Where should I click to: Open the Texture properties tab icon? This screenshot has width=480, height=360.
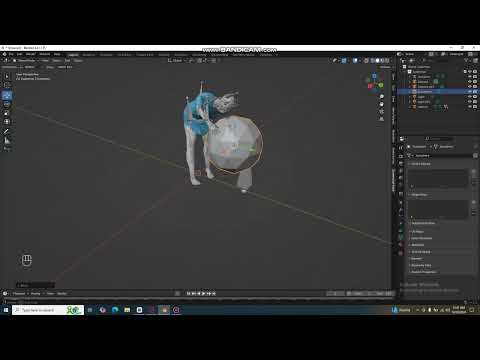(401, 253)
